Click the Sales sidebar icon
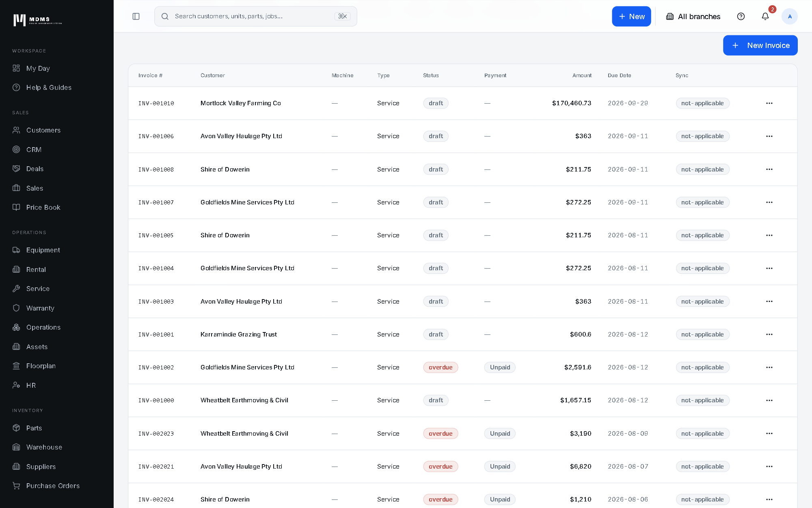This screenshot has width=812, height=508. click(x=16, y=188)
